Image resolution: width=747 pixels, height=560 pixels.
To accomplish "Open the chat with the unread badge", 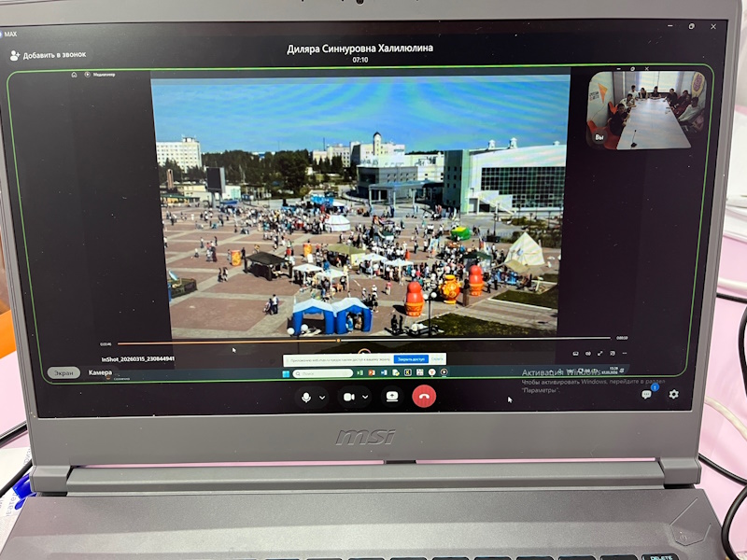I will point(646,395).
